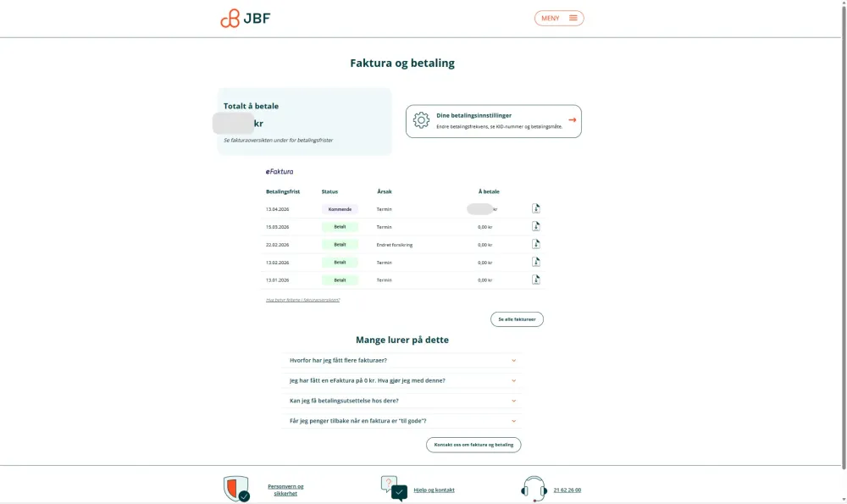Open "Dine betalingsinnstillinger" card
This screenshot has height=504, width=847.
click(494, 121)
